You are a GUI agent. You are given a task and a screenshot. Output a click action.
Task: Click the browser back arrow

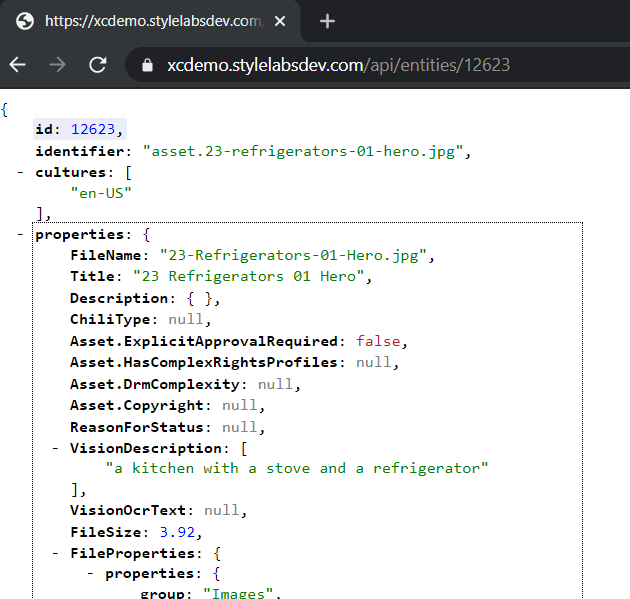17,65
